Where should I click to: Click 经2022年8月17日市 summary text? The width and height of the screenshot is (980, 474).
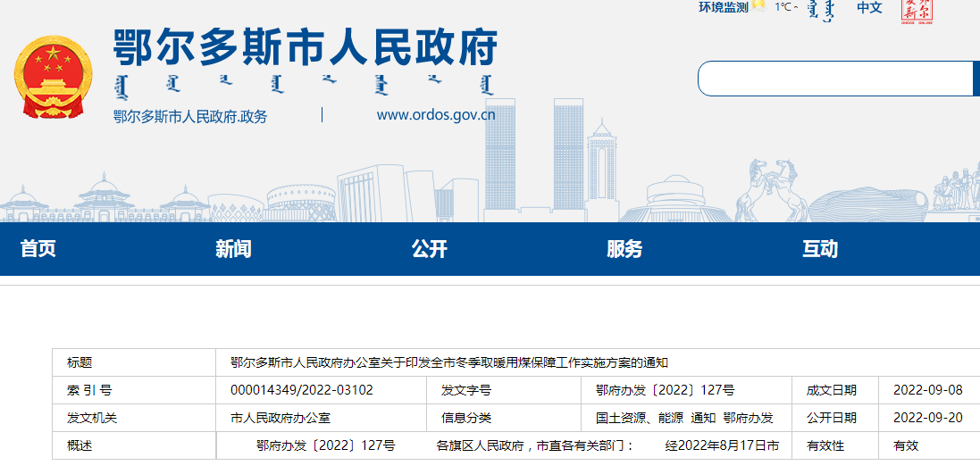point(722,446)
